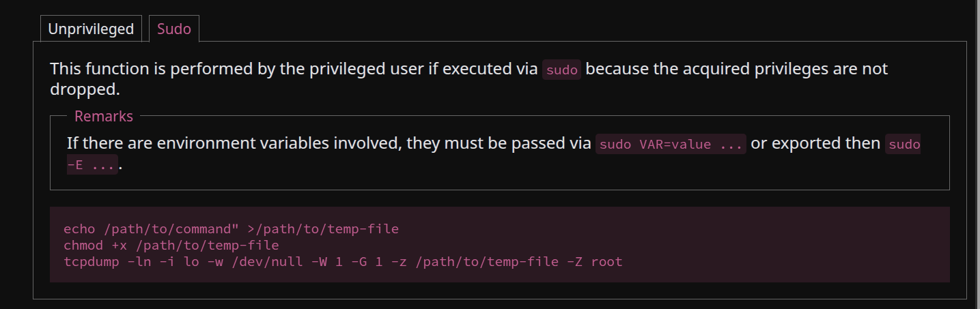Screen dimensions: 980x309
Task: Click the '-E ....' inline code snippet
Action: click(x=92, y=166)
